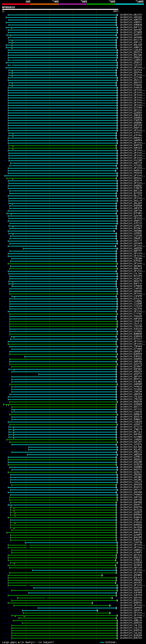Select hit label UniRef100_A9RN38
The width and height of the screenshot is (146, 644).
pyautogui.click(x=131, y=25)
